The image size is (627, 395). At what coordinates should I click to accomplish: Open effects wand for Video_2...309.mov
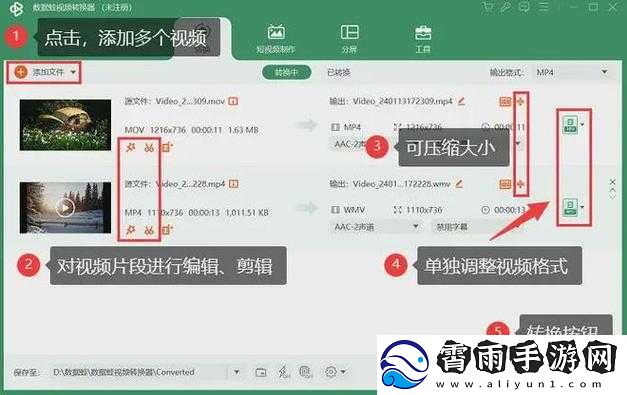(130, 148)
